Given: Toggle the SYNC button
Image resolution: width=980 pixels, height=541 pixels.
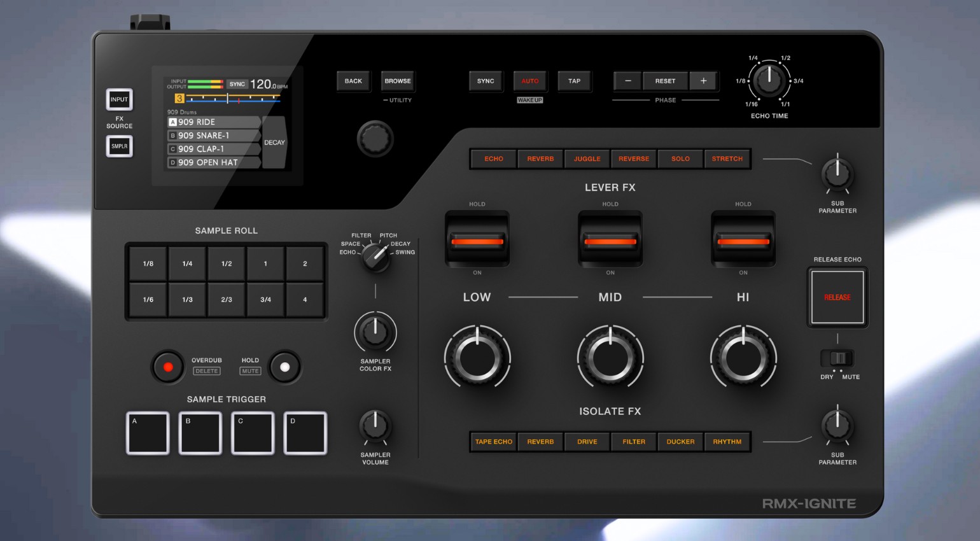Looking at the screenshot, I should [x=486, y=81].
